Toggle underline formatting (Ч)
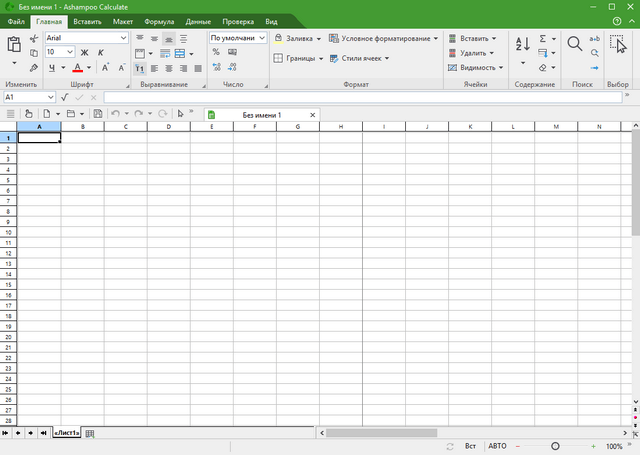This screenshot has height=455, width=640. point(53,68)
